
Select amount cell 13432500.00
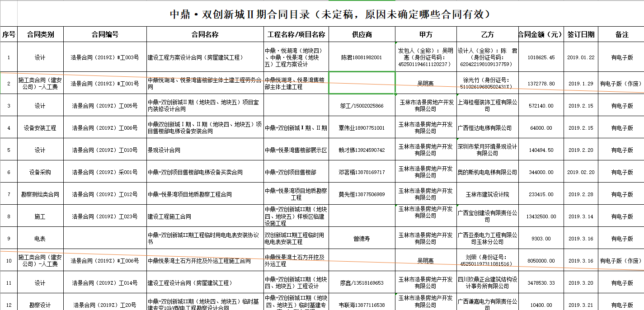pos(541,216)
